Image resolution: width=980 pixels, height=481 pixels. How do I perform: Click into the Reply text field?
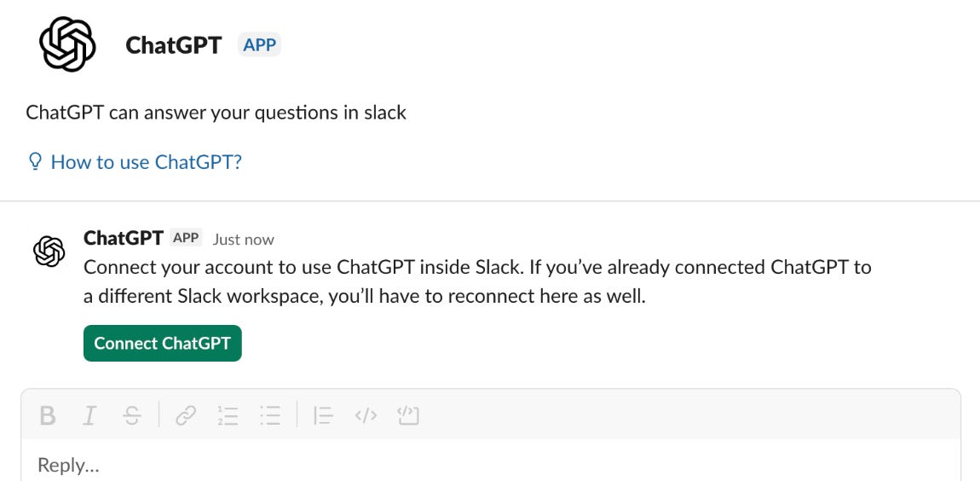pos(426,465)
